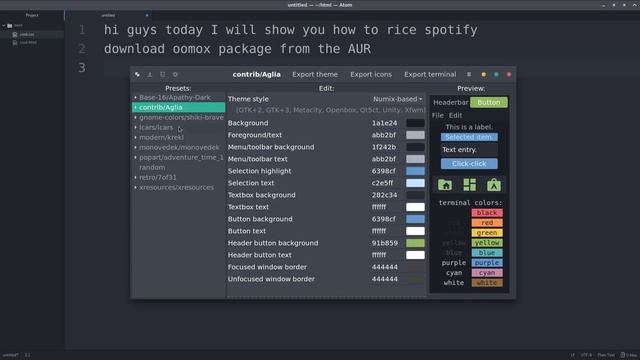Click the Button background blue swatch
640x360 pixels.
415,219
